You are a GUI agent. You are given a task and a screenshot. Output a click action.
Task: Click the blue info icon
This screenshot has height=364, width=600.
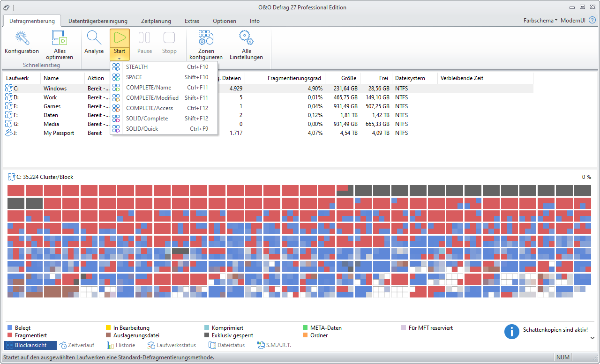[x=512, y=331]
